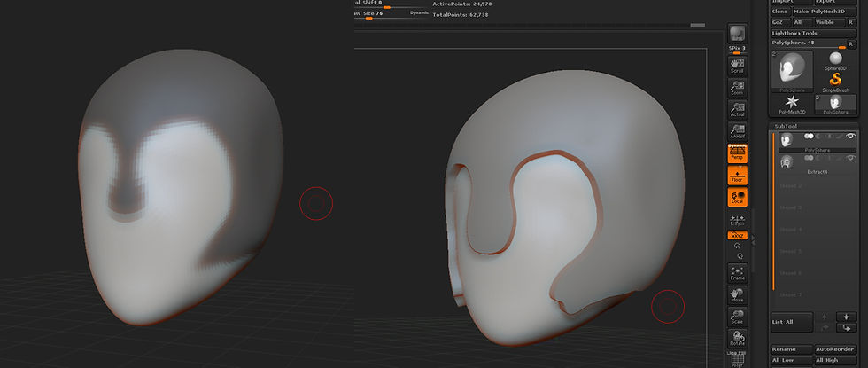Click the All High button
The image size is (868, 368).
(x=836, y=360)
